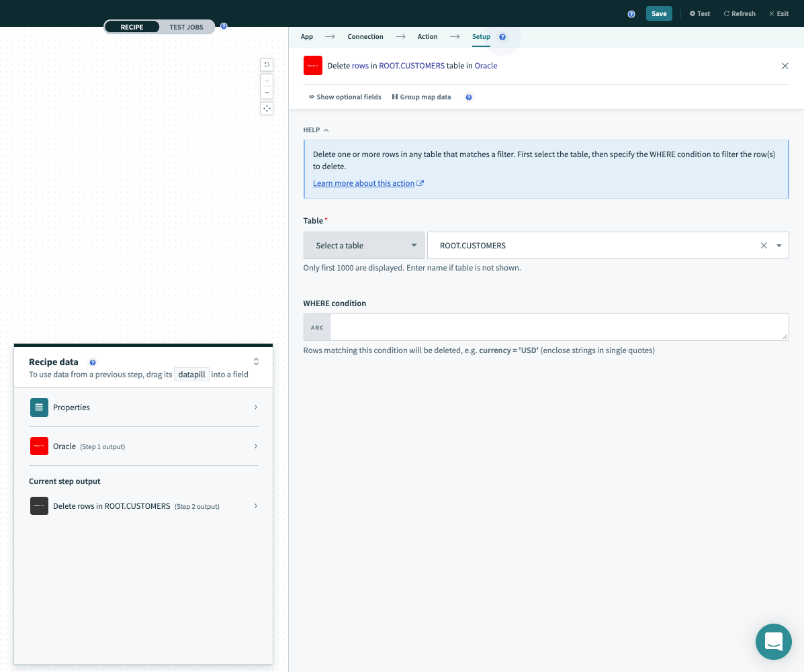Click the fit-to-screen canvas icon
Viewport: 804px width, 672px height.
pos(267,108)
